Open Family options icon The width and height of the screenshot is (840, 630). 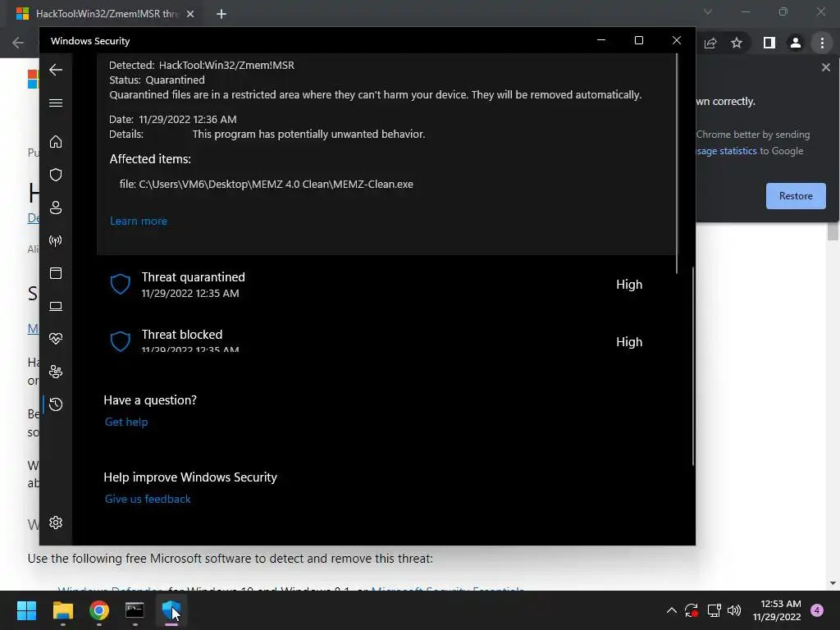click(x=56, y=372)
